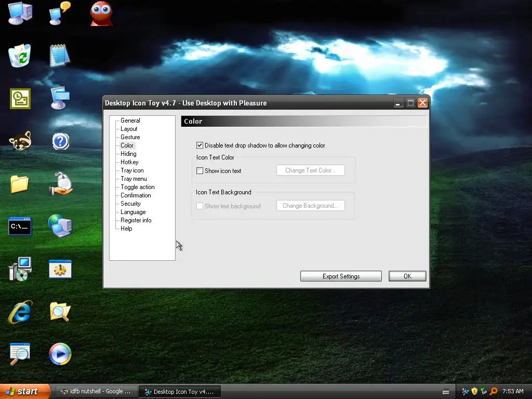Viewport: 532px width, 399px height.
Task: Open the window with gear desktop icon
Action: coord(60,270)
